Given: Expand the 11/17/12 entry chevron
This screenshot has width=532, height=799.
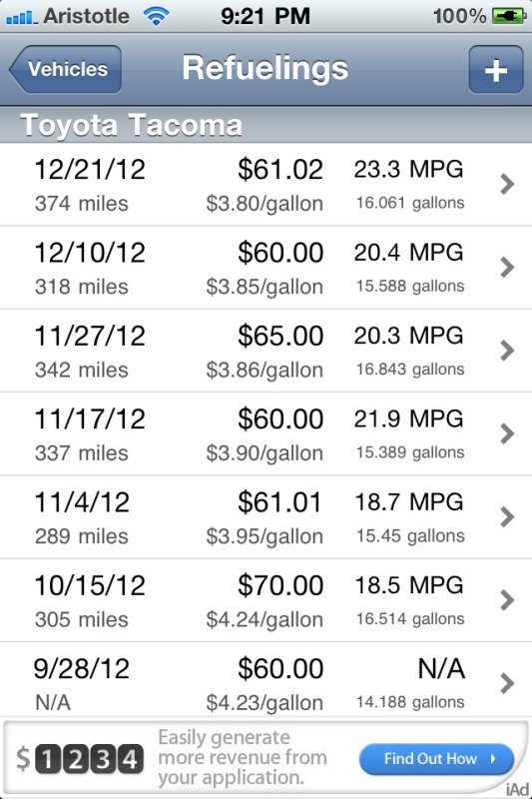Looking at the screenshot, I should coord(507,433).
